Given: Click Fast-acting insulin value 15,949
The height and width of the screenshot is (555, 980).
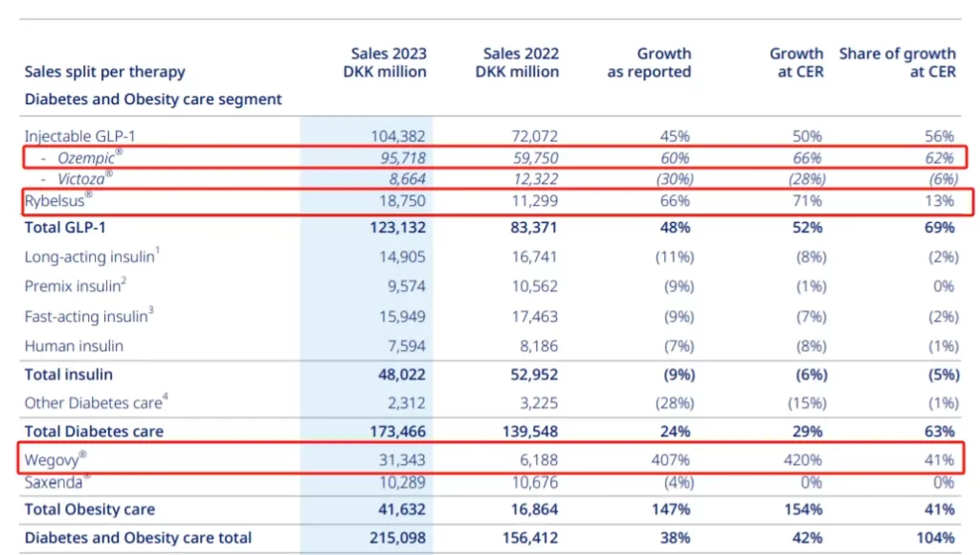Looking at the screenshot, I should tap(403, 316).
